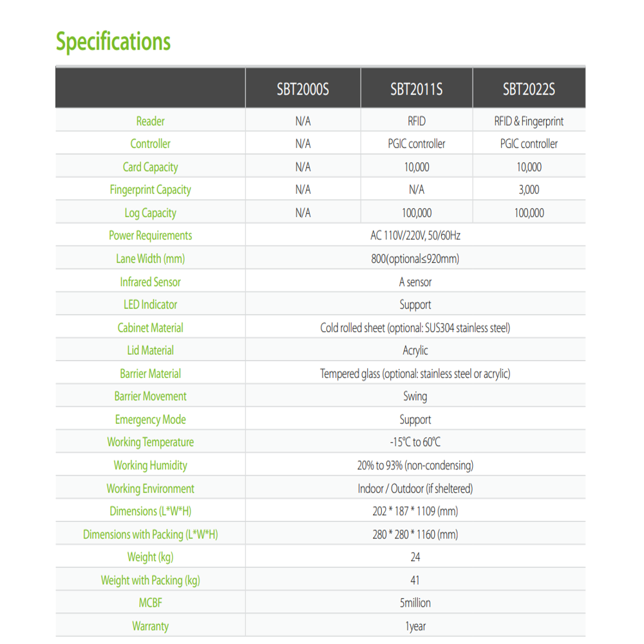Click the Fingerprint Capacity row label
Viewport: 644px width, 644px height.
coord(150,190)
